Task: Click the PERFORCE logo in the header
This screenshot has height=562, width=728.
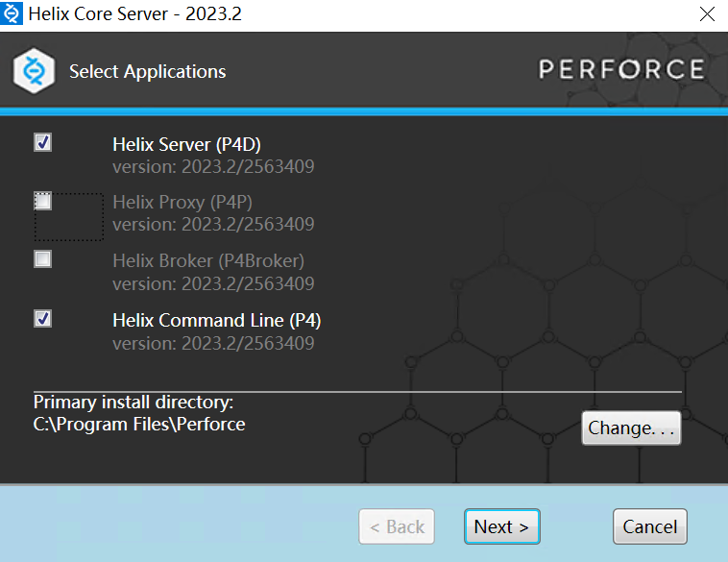Action: 621,69
